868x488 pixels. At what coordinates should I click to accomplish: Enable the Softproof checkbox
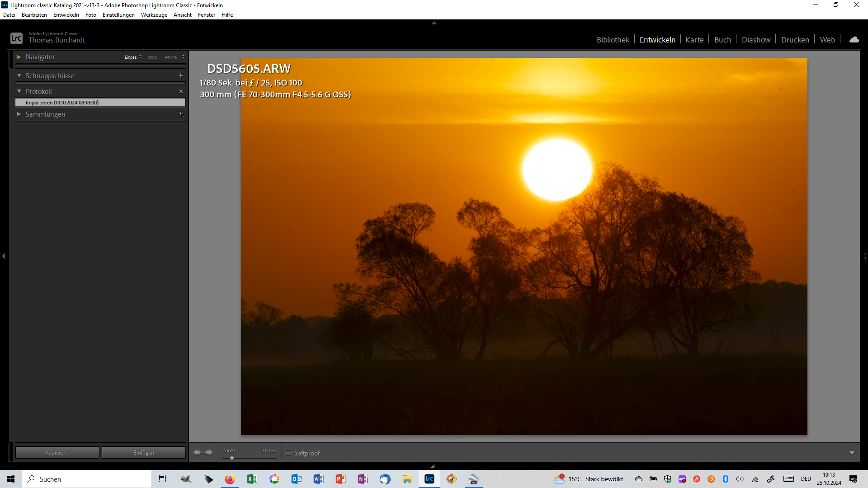pyautogui.click(x=288, y=453)
